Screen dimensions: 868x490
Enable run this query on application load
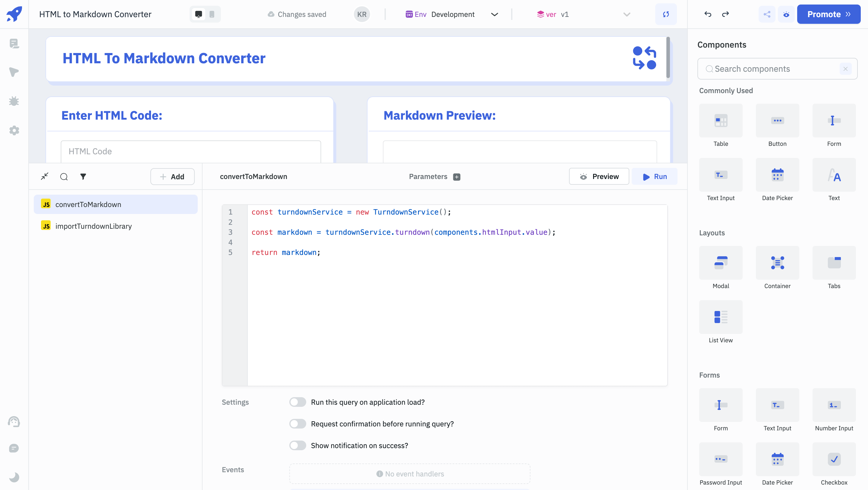(297, 402)
